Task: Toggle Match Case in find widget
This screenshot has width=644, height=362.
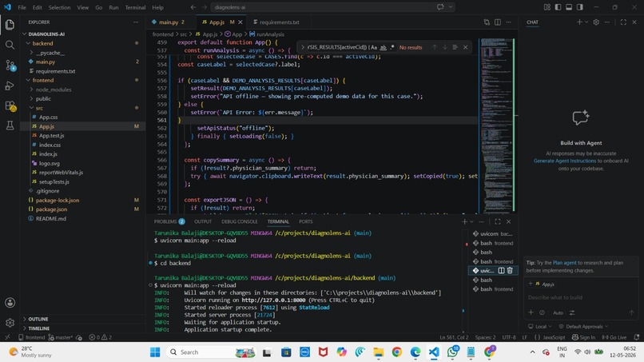Action: click(x=374, y=47)
